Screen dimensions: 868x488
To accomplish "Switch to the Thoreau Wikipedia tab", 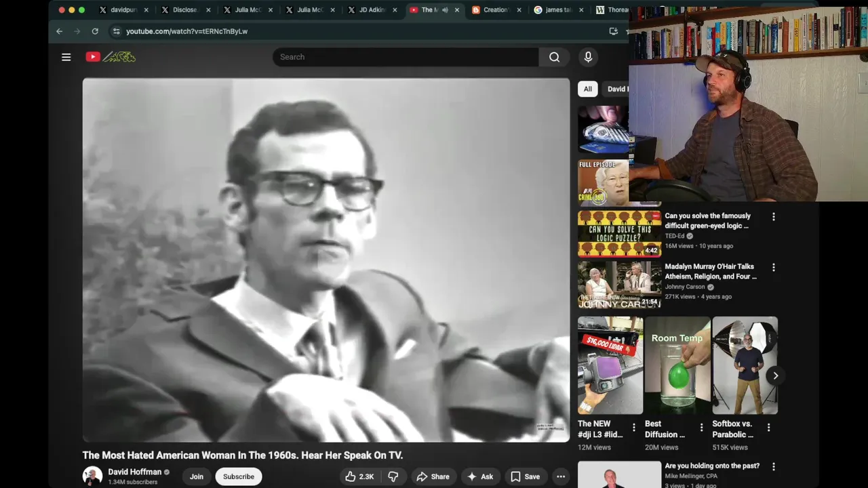I will [612, 10].
